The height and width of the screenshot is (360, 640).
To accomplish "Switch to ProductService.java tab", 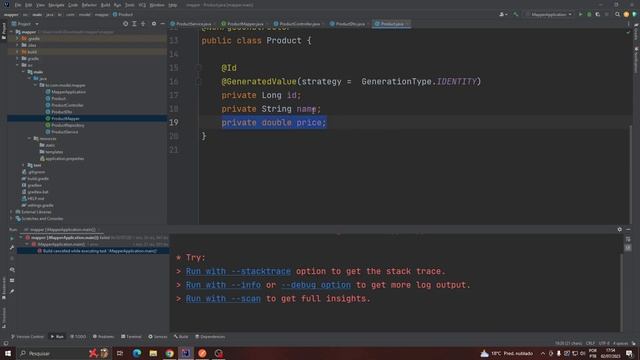I will tap(191, 24).
